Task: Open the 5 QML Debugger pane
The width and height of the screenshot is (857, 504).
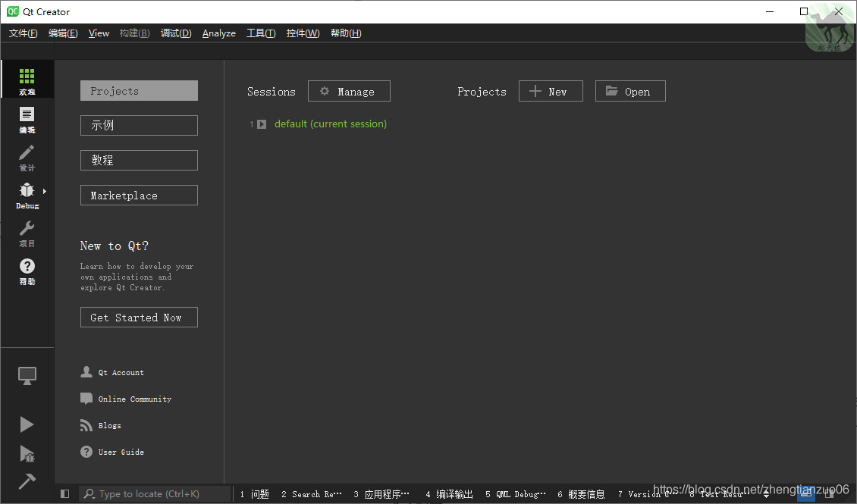Action: [516, 494]
